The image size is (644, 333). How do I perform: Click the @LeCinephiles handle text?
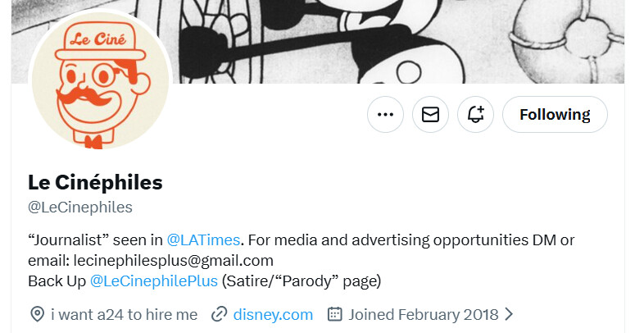pos(80,208)
